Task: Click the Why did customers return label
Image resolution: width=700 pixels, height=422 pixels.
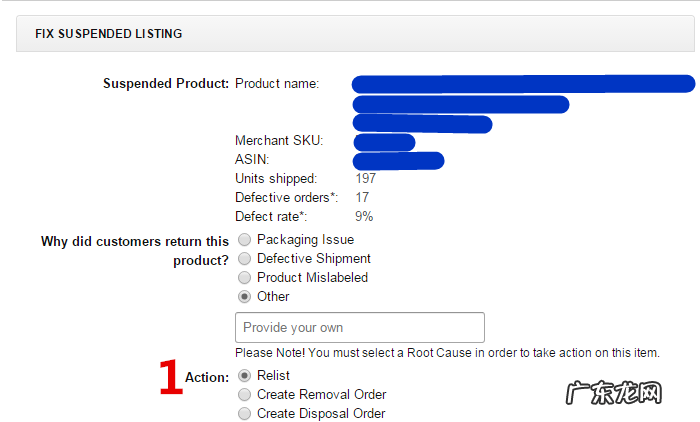Action: pyautogui.click(x=135, y=241)
